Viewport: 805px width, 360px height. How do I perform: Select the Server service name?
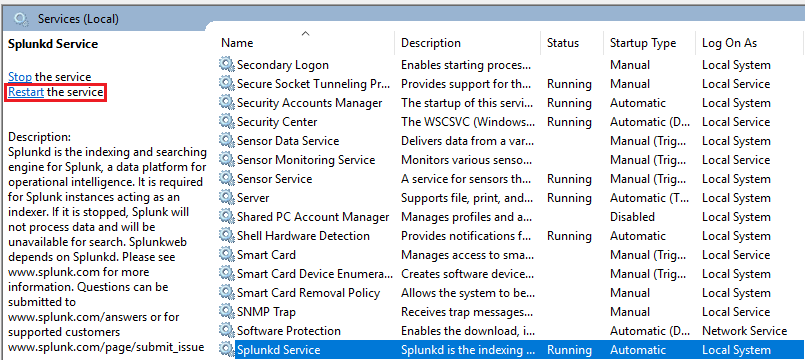tap(253, 198)
